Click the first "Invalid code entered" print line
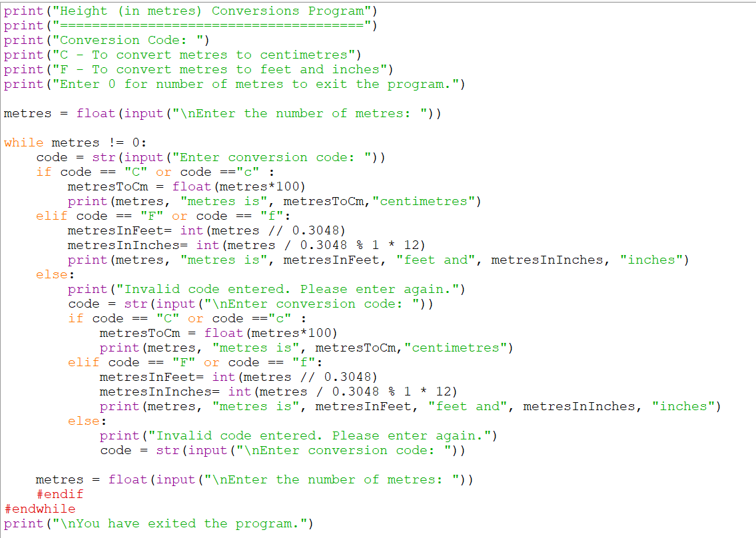This screenshot has height=538, width=756. (266, 289)
